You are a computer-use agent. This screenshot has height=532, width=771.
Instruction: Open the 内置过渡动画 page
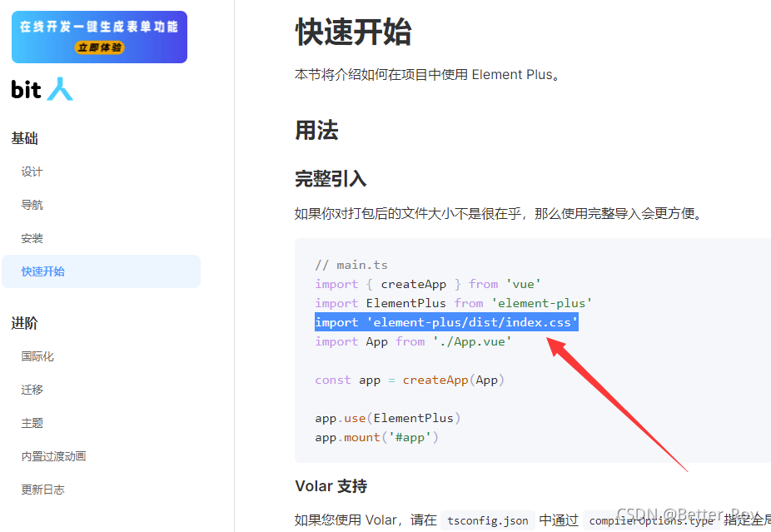pyautogui.click(x=52, y=455)
